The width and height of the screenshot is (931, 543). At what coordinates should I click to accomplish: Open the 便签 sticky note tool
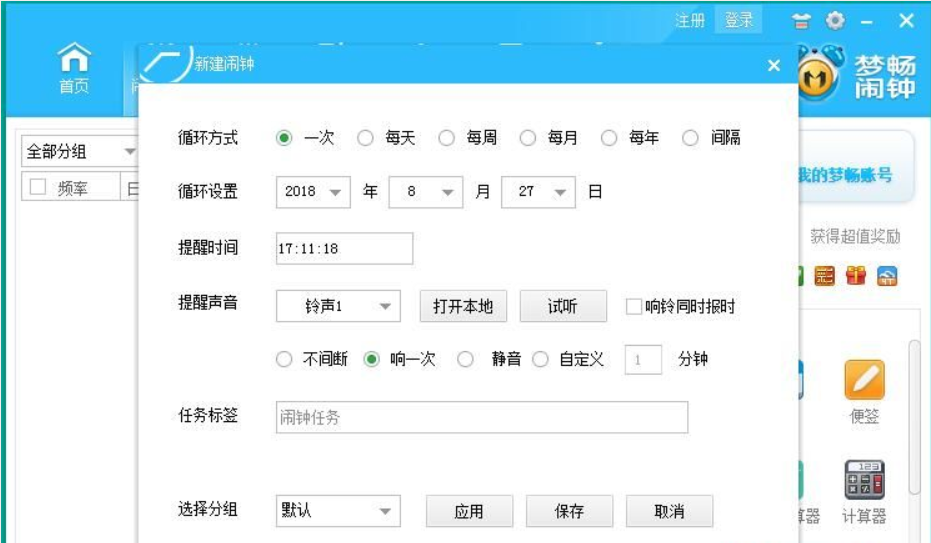coord(864,392)
